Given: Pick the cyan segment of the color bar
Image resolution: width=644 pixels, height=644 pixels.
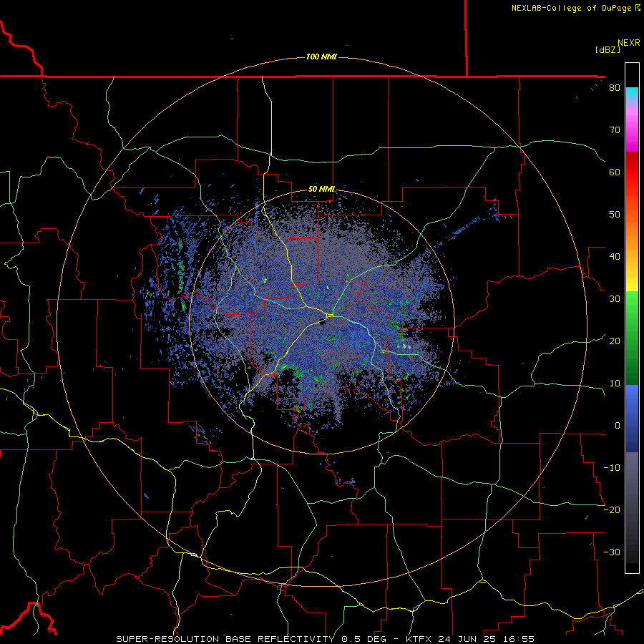Looking at the screenshot, I should click(x=632, y=94).
